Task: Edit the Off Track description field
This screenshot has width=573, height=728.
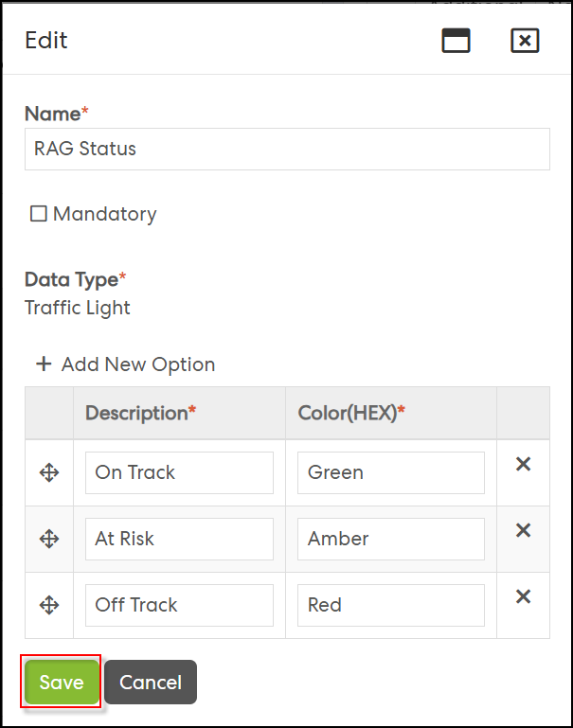Action: (x=179, y=606)
